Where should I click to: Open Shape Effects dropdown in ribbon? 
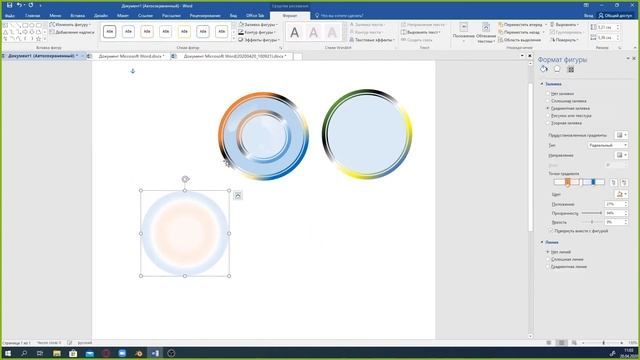point(259,40)
